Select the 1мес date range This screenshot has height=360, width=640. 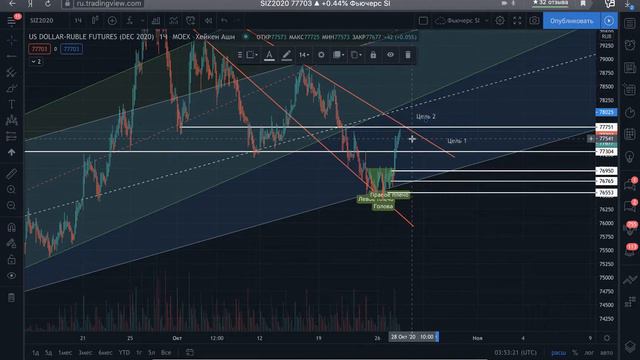pos(65,352)
